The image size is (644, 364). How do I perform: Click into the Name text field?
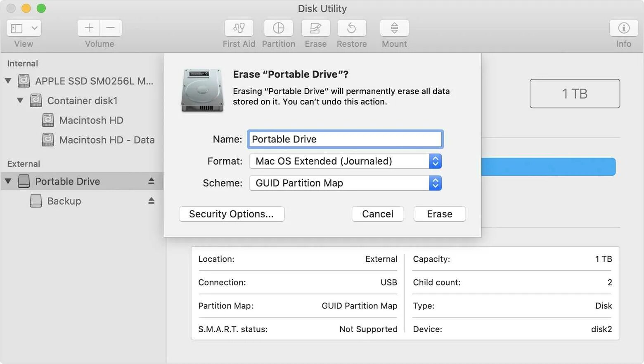point(345,139)
